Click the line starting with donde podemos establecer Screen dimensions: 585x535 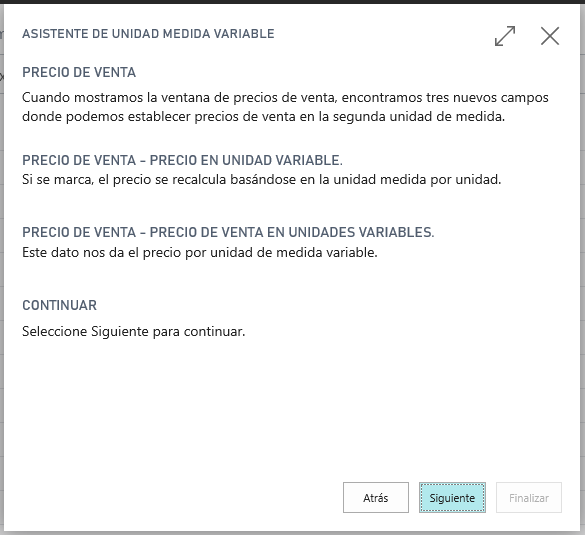click(263, 117)
